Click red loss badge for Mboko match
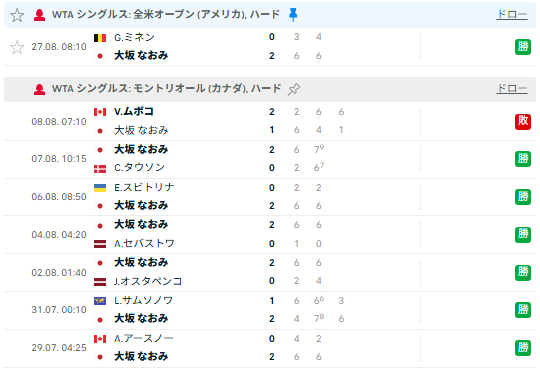 click(x=523, y=122)
